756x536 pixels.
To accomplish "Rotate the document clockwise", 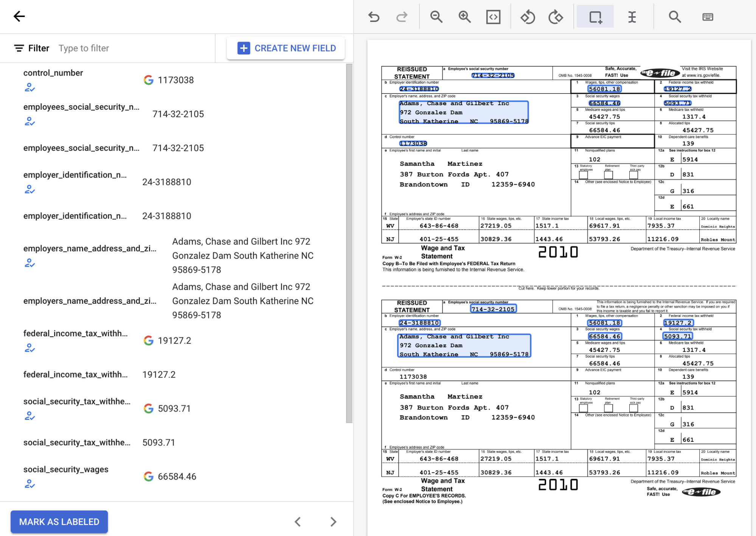I will click(556, 17).
